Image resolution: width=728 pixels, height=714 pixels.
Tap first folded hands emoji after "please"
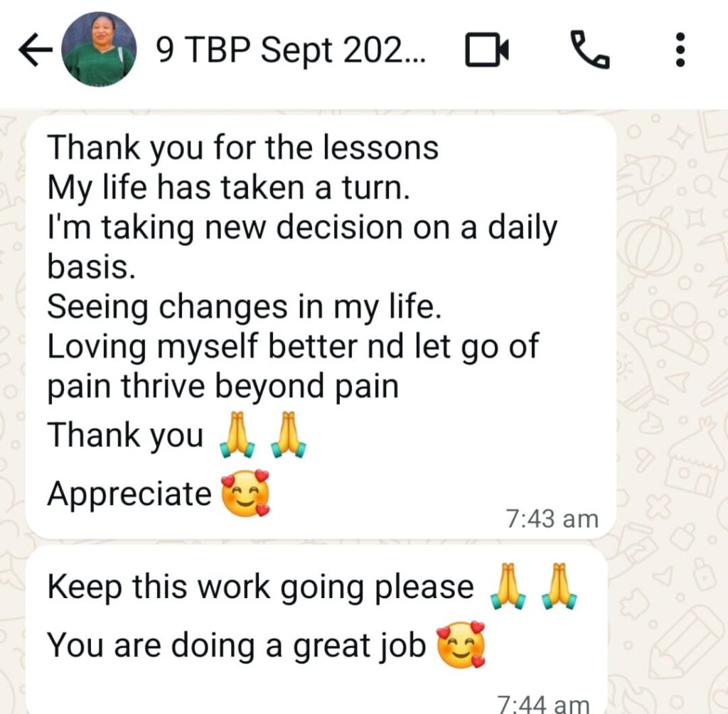coord(508,586)
